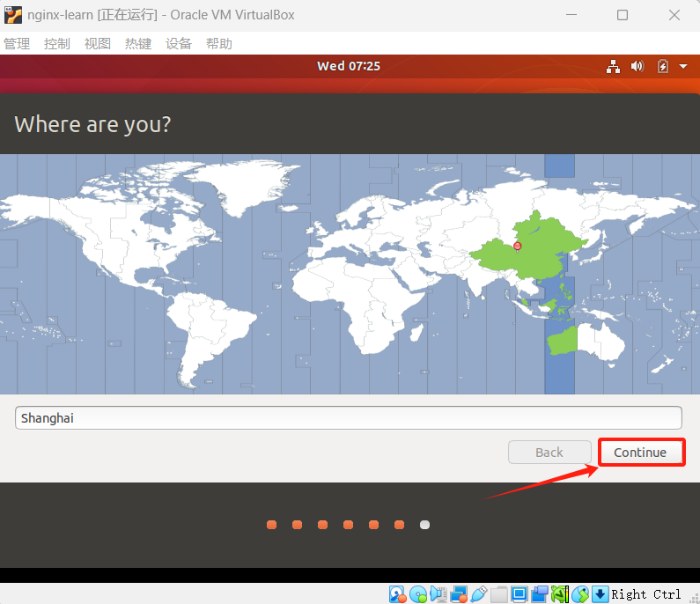Click the CPU load green indicator icon

[x=560, y=594]
